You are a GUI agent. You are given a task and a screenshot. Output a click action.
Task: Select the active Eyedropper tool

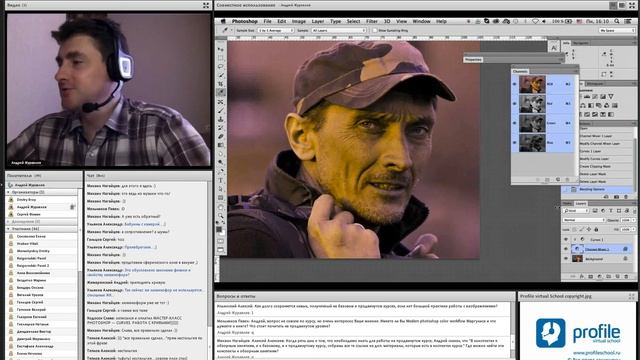[221, 93]
